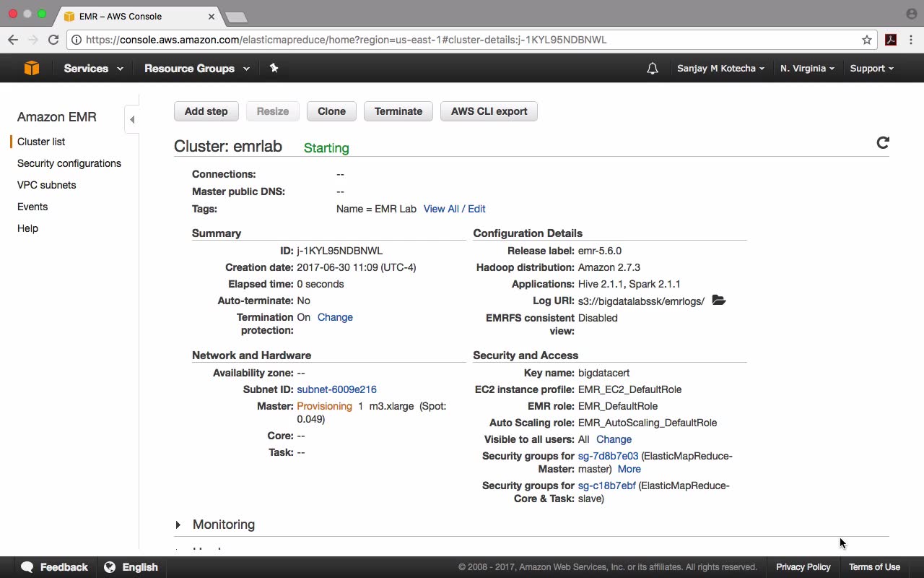Click the EMR_AutoScaling_DefaultRole text
Screen dimensions: 924x578
tap(648, 423)
